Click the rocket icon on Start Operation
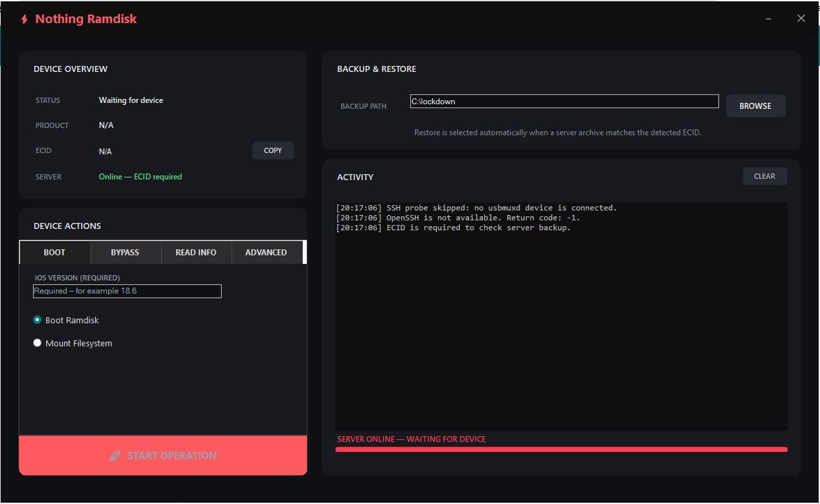Image resolution: width=820 pixels, height=504 pixels. pos(115,456)
